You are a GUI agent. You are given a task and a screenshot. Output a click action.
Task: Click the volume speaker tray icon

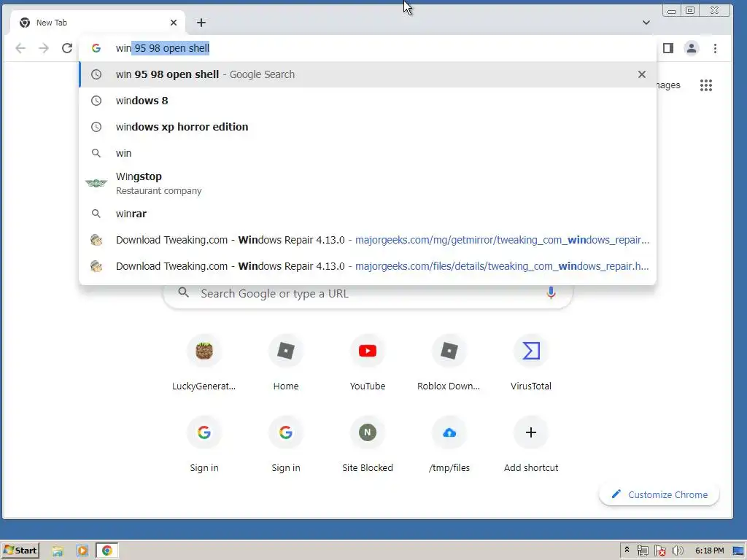pos(678,551)
